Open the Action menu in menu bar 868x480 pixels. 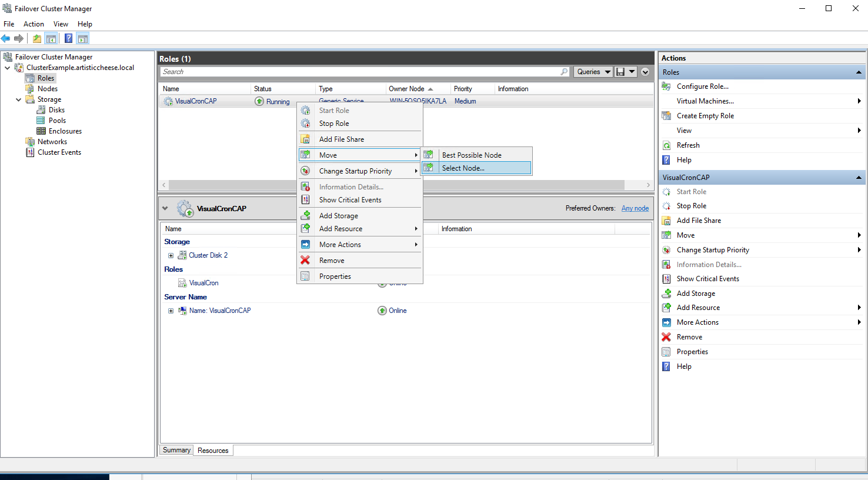(x=34, y=24)
